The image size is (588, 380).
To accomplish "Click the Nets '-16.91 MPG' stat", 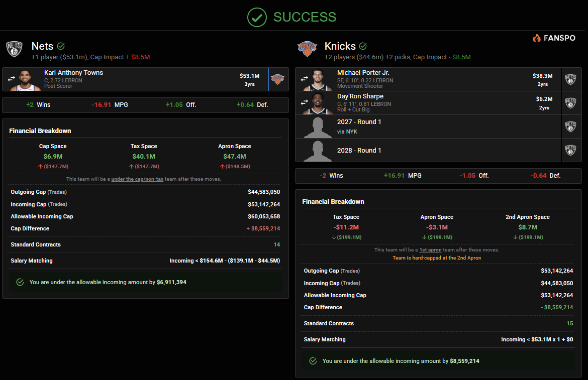I will (x=110, y=105).
